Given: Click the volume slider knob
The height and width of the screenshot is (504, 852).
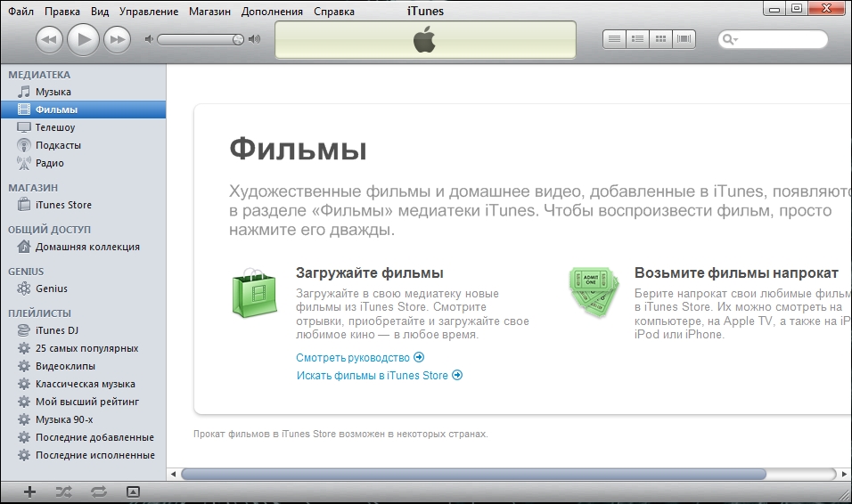Looking at the screenshot, I should [x=238, y=39].
